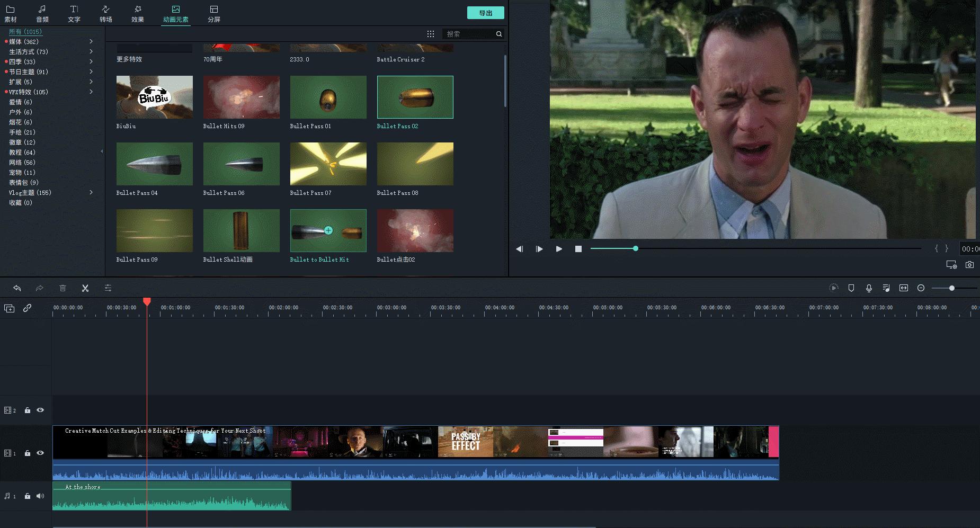Undo the last edit in timeline toolbar

(17, 288)
